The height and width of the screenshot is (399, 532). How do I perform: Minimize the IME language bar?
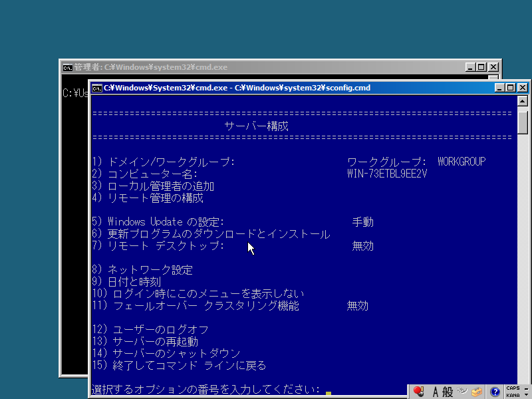(x=526, y=388)
